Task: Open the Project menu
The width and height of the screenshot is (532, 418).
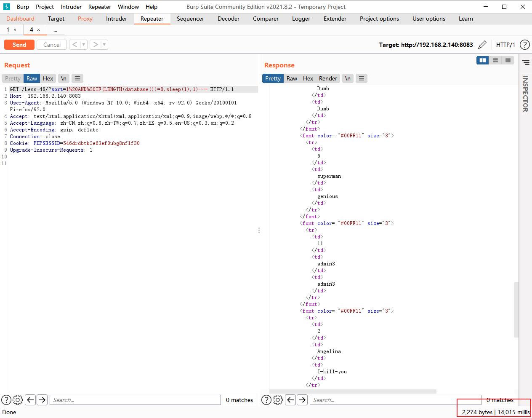Action: 45,7
